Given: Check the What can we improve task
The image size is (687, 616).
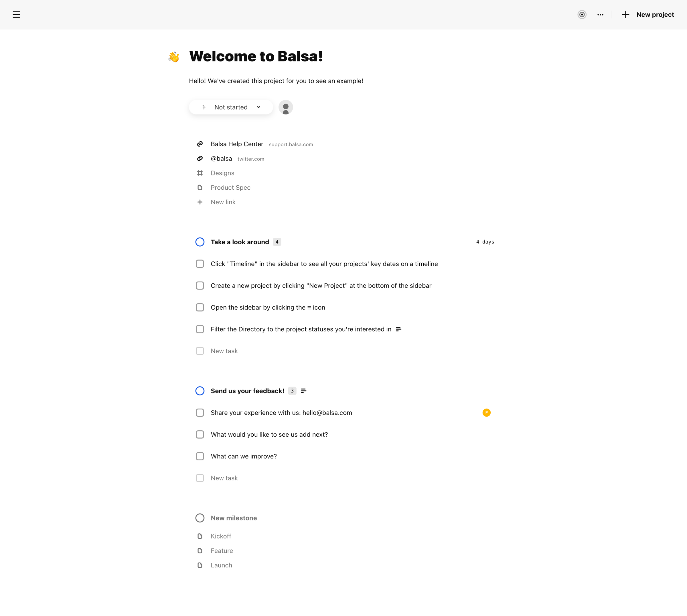Looking at the screenshot, I should click(200, 456).
